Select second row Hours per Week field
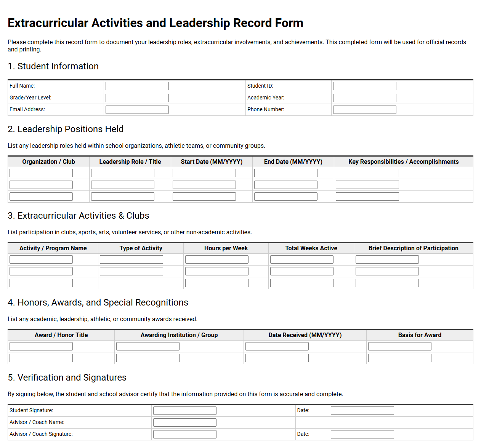 point(217,271)
